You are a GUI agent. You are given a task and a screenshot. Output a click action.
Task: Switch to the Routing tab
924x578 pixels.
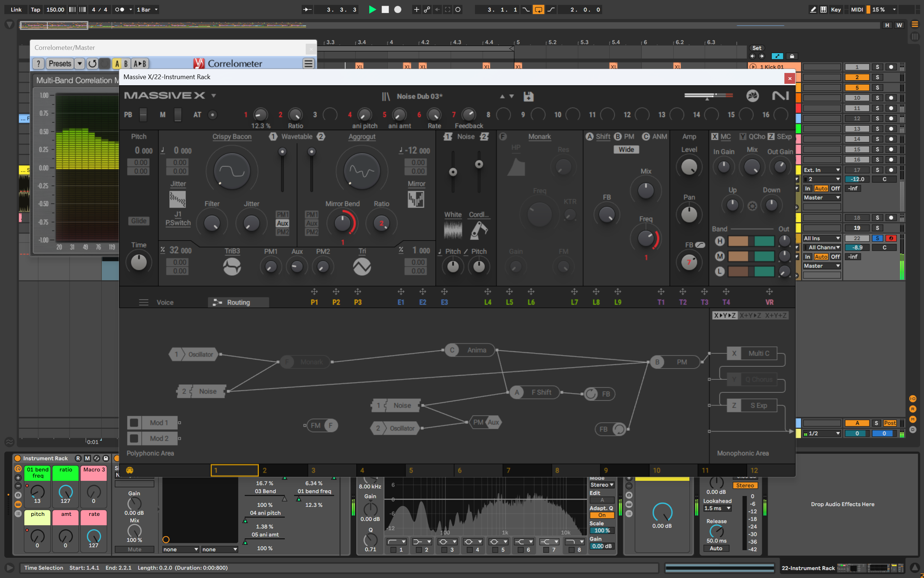[x=238, y=302]
